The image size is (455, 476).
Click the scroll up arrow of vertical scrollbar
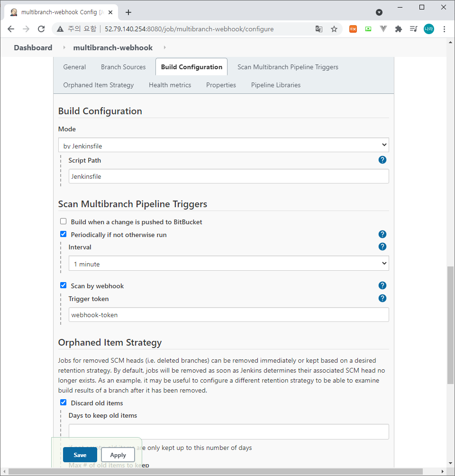coord(450,42)
